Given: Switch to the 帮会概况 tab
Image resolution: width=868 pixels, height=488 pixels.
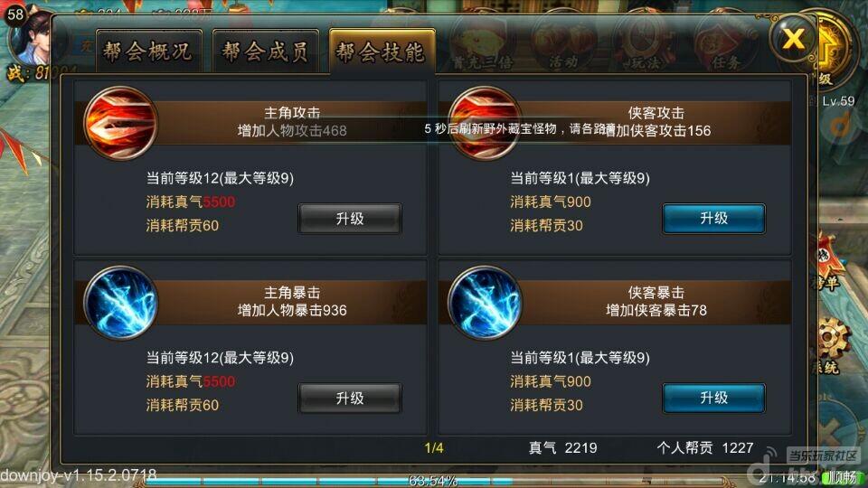Looking at the screenshot, I should pos(149,52).
